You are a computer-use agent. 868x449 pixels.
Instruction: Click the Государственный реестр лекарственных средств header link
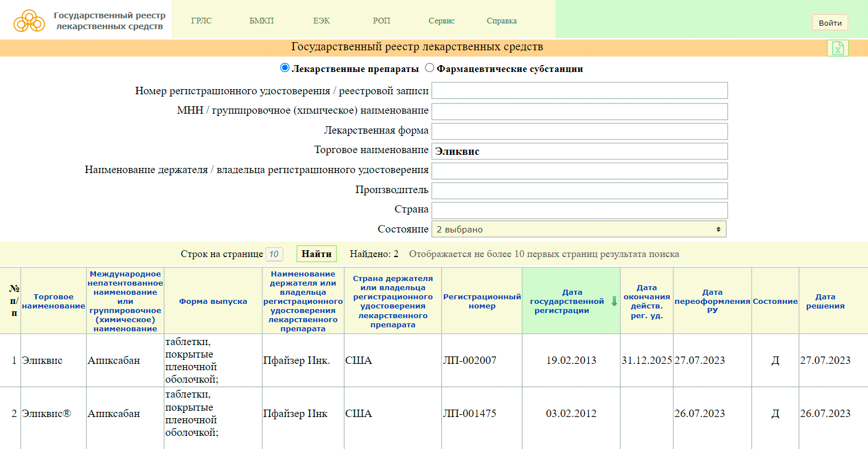(110, 21)
